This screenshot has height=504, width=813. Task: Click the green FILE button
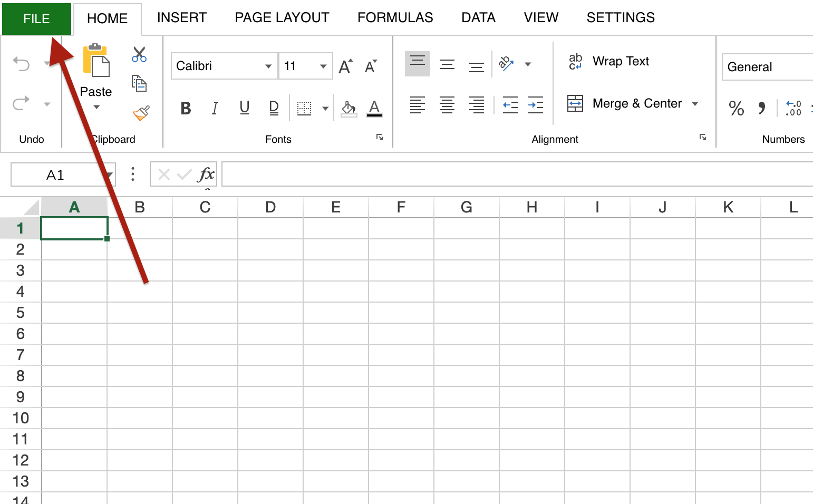tap(36, 19)
